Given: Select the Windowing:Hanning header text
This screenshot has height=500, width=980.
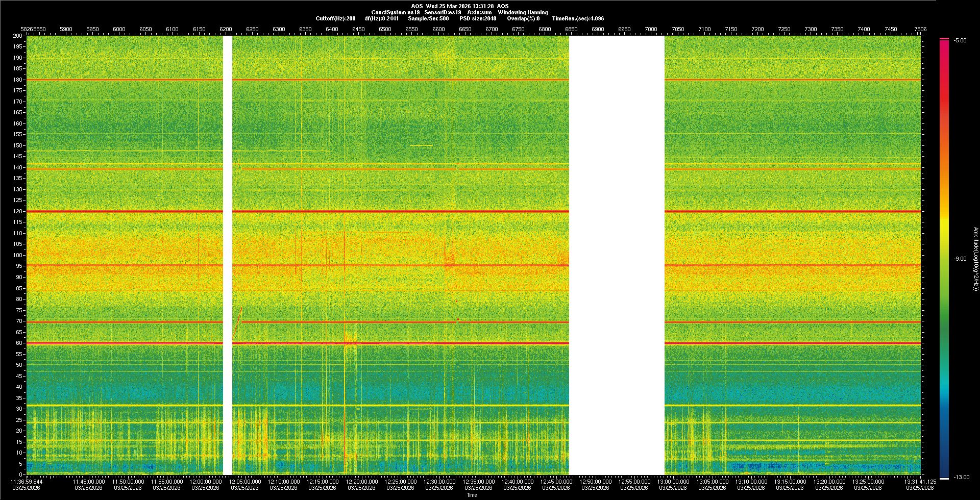Looking at the screenshot, I should pos(523,12).
